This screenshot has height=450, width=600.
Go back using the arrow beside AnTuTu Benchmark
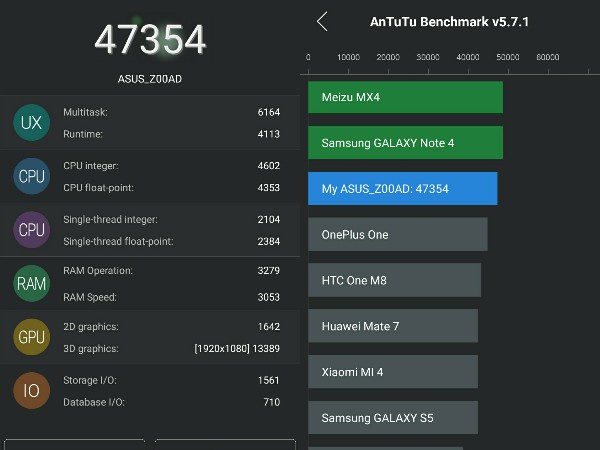click(322, 21)
